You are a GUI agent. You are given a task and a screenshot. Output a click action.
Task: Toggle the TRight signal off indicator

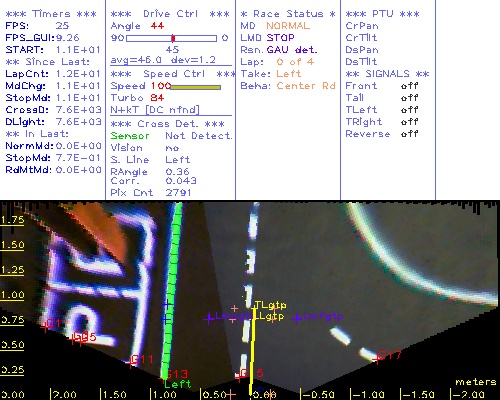[x=409, y=122]
